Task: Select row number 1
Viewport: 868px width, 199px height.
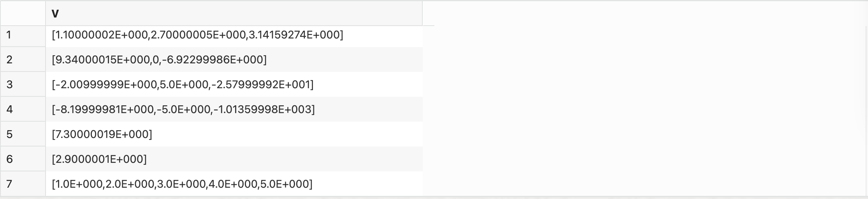Action: pos(23,35)
